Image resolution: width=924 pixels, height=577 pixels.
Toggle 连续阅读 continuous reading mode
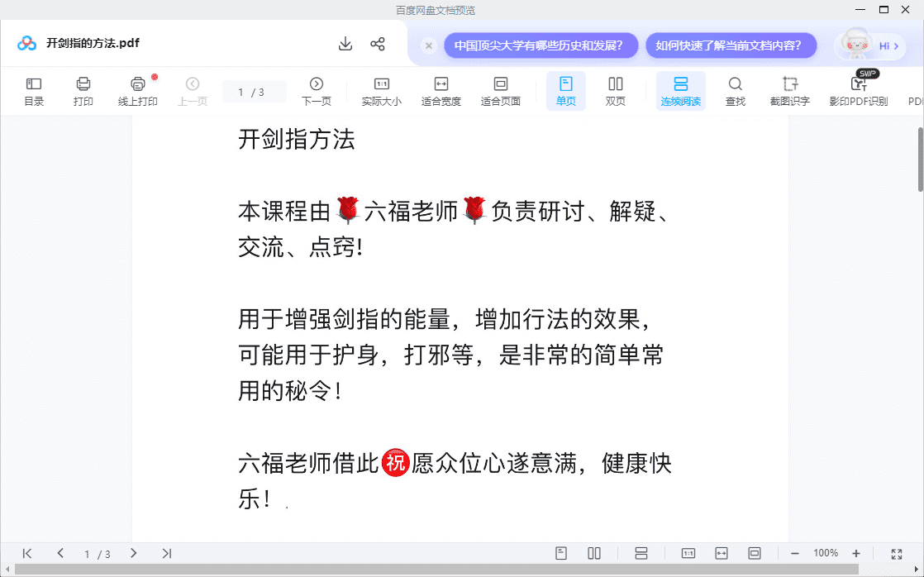point(681,91)
